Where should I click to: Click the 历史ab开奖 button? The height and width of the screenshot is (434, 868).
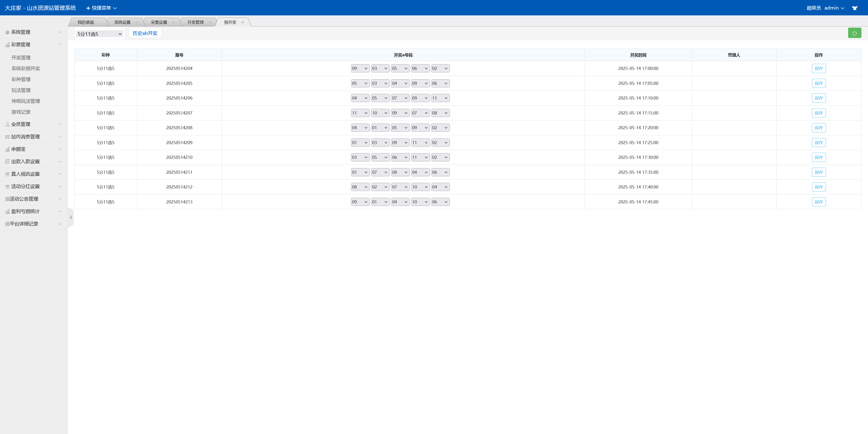(145, 33)
